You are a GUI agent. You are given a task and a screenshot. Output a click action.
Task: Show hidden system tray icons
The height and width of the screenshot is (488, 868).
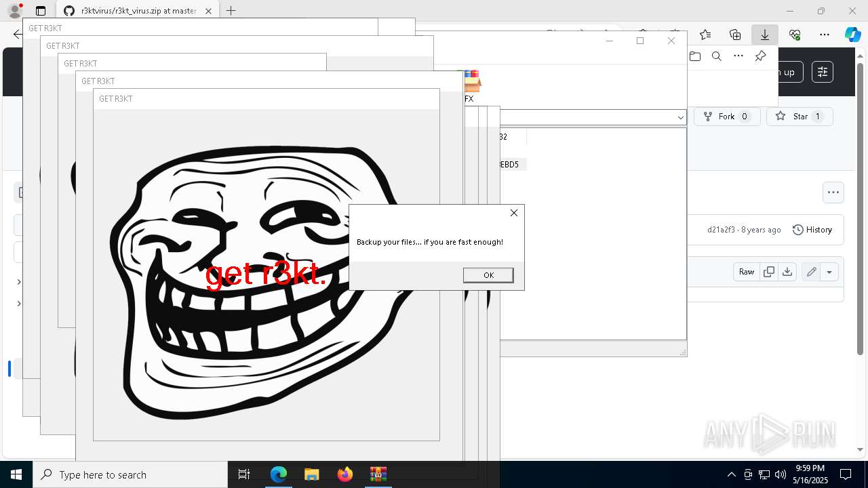(731, 474)
